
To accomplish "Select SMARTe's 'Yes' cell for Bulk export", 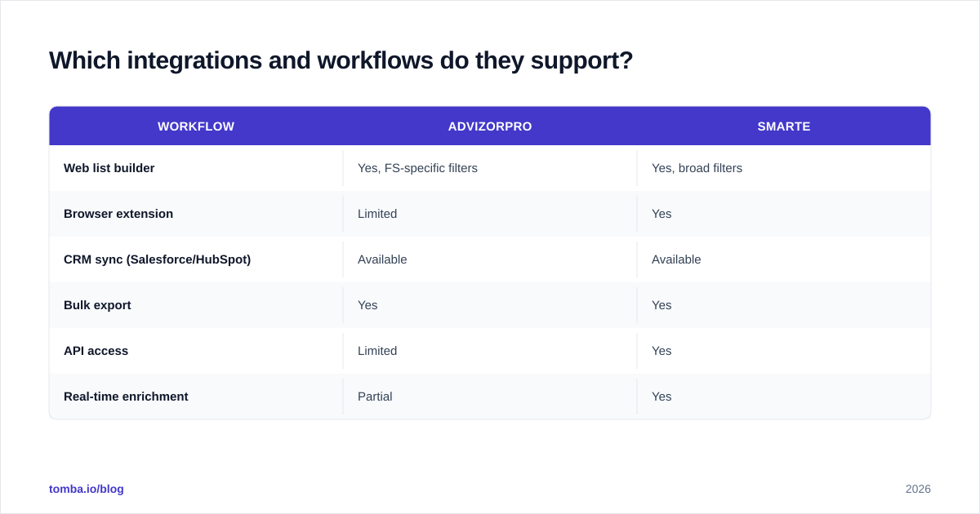I will click(x=784, y=305).
